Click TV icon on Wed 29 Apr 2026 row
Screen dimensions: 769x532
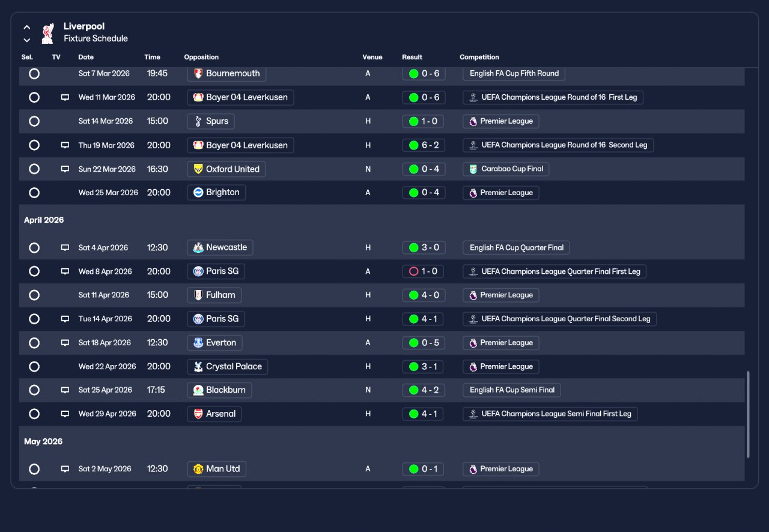(65, 414)
